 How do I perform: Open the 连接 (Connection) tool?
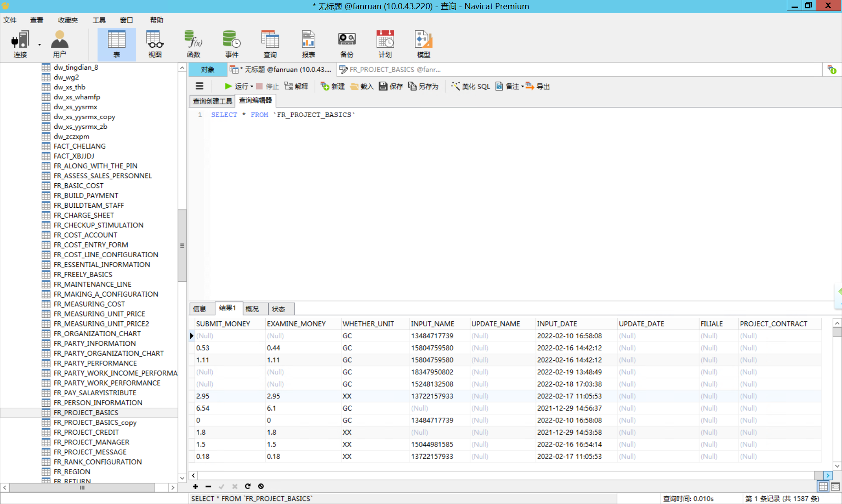click(20, 44)
